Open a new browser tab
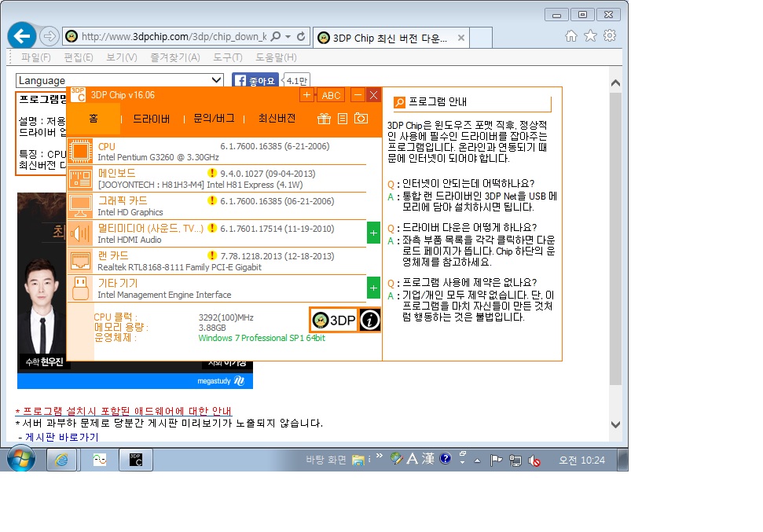The height and width of the screenshot is (532, 763). point(481,38)
